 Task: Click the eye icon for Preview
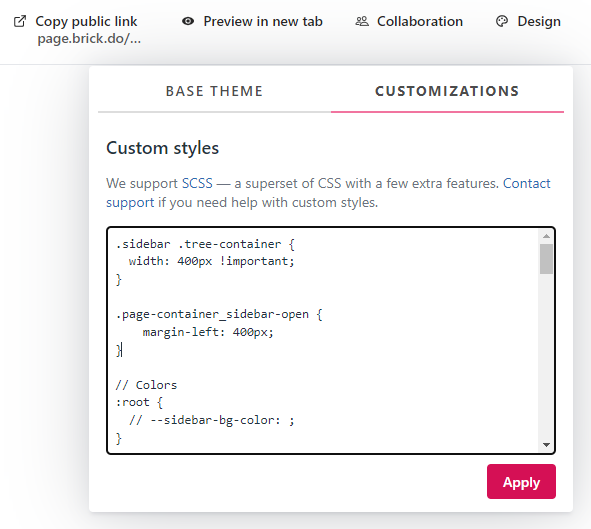coord(188,21)
